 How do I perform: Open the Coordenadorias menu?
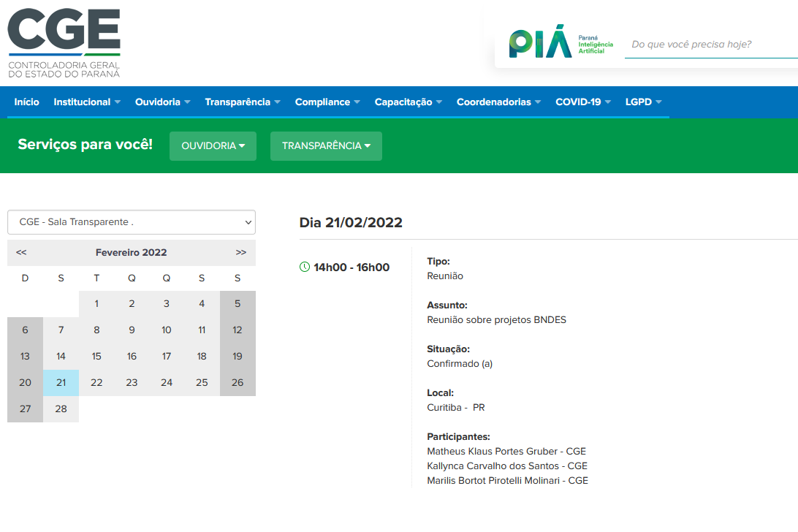tap(498, 102)
